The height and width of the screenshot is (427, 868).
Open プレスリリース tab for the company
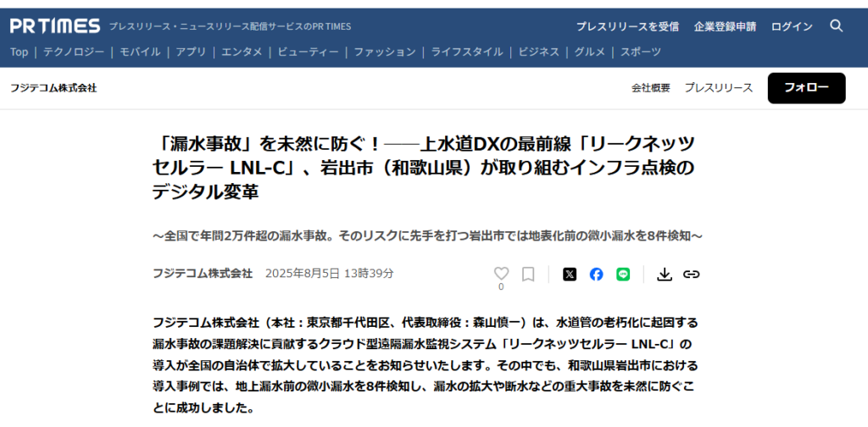click(719, 88)
